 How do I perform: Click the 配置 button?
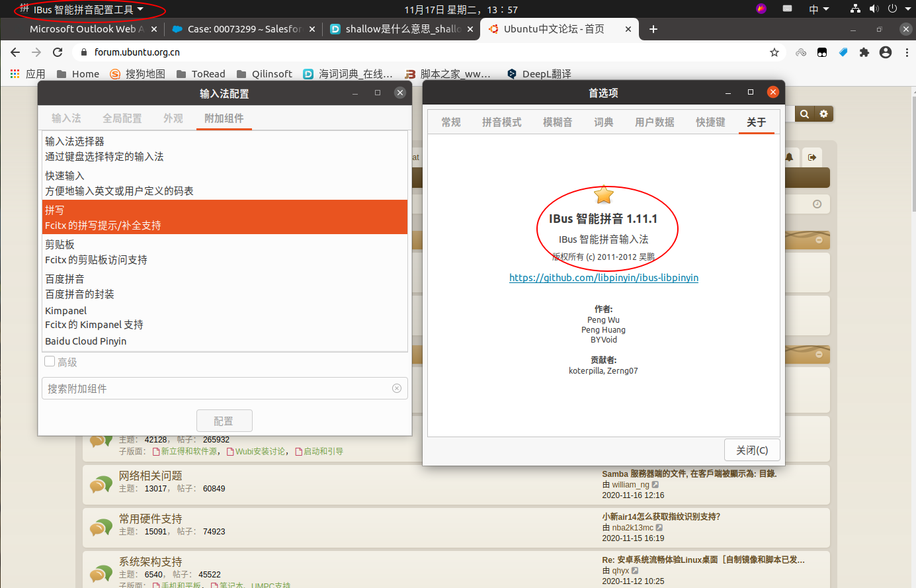(224, 421)
